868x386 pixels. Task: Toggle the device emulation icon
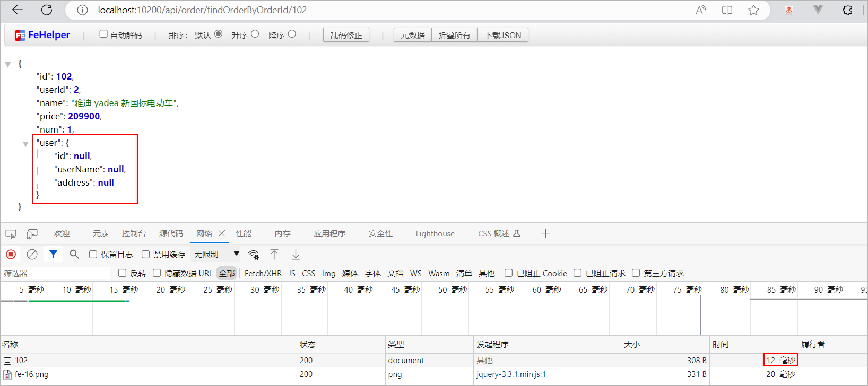point(32,234)
